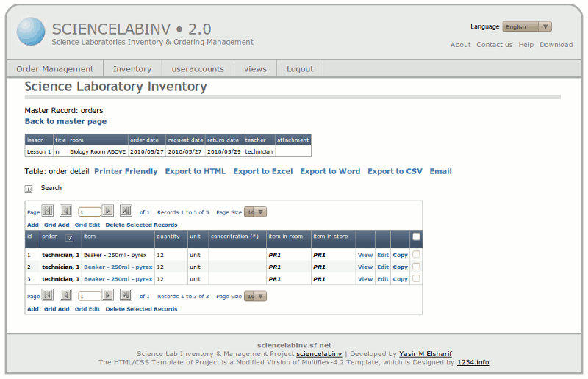This screenshot has height=379, width=588.
Task: Check the checkbox for record 3
Action: tap(417, 278)
